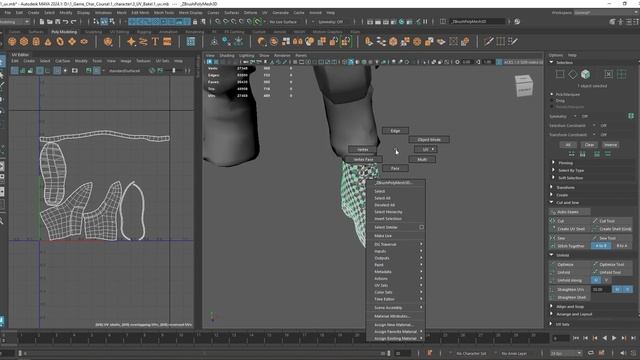Viewport: 640px width, 360px height.
Task: Select the Pick/Marquee radio option
Action: click(x=552, y=94)
